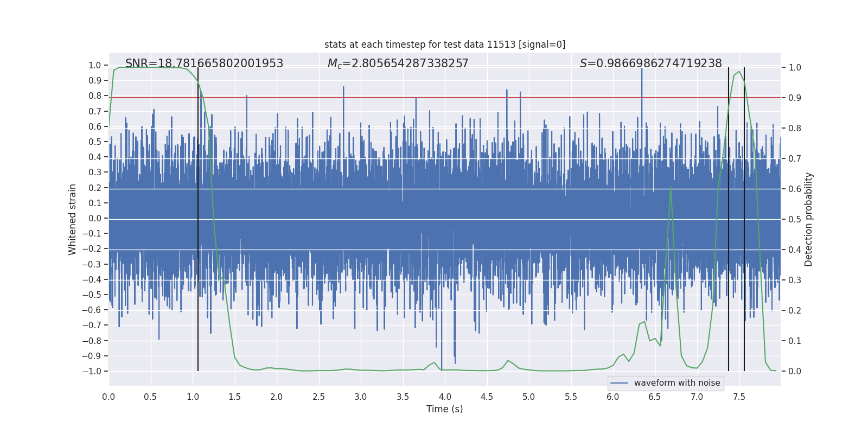Image resolution: width=868 pixels, height=434 pixels.
Task: Click the 0.9 tick on the Detection probability axis
Action: click(x=795, y=98)
